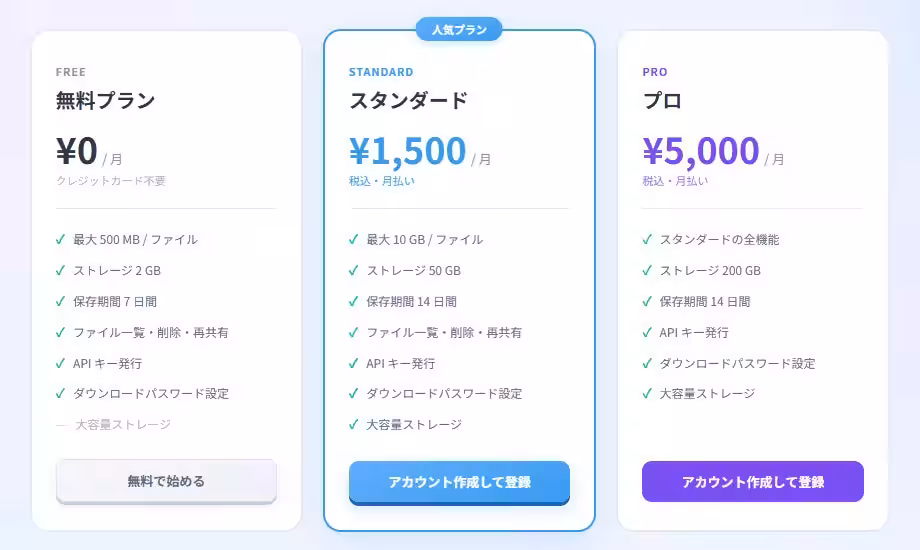This screenshot has width=920, height=550.
Task: Click the checkmark beside ストレージ 50 GB
Action: point(353,271)
